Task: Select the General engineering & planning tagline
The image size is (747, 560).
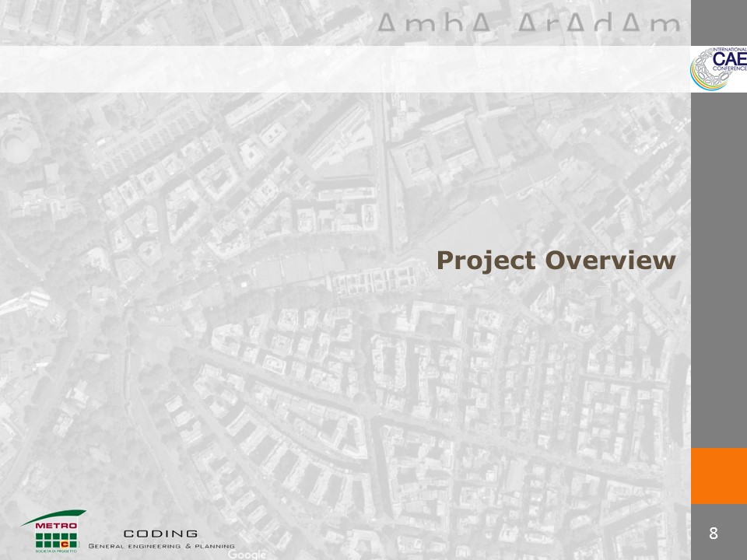Action: coord(161,546)
